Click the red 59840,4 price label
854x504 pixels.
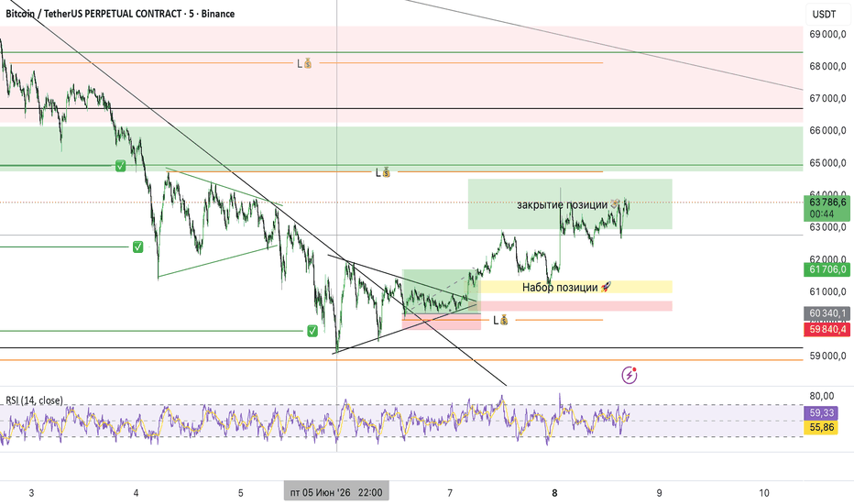(x=827, y=329)
